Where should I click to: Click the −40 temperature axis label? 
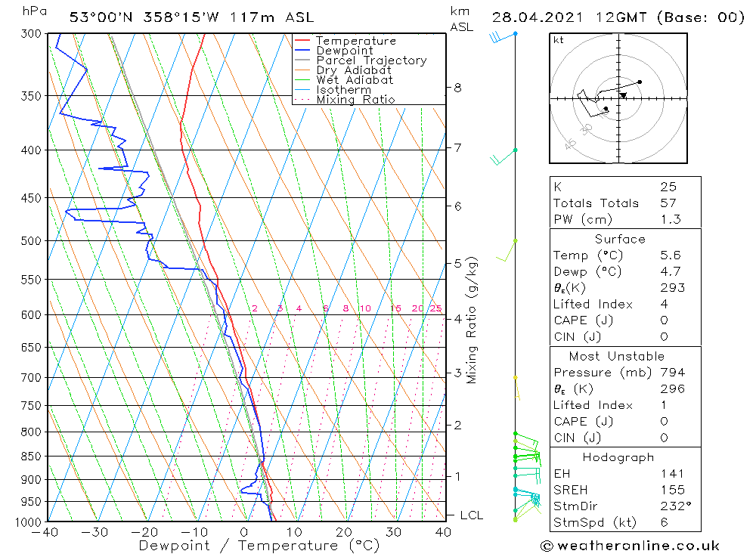(x=45, y=532)
